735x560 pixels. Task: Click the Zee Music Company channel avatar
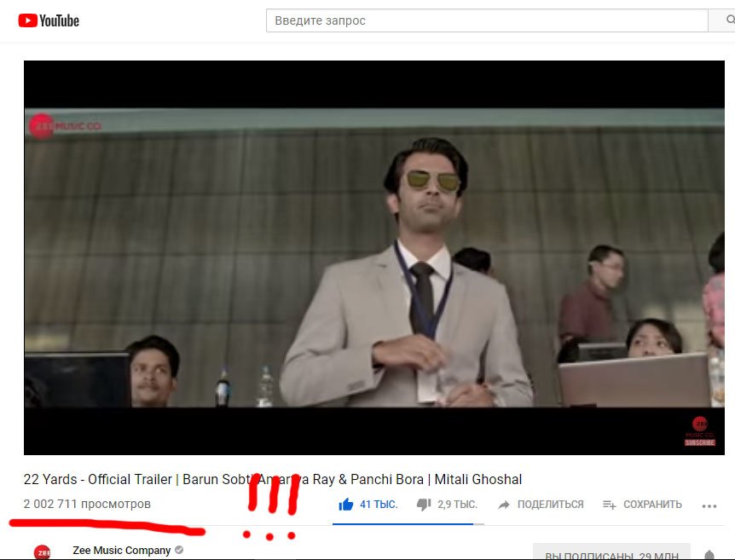tap(42, 552)
